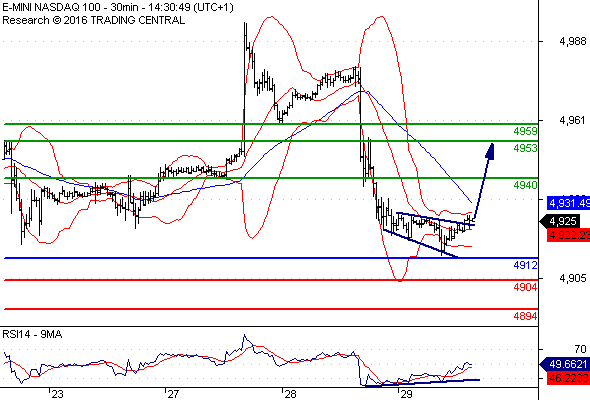The width and height of the screenshot is (590, 400).
Task: Click the date label 29 on time axis
Action: click(407, 394)
